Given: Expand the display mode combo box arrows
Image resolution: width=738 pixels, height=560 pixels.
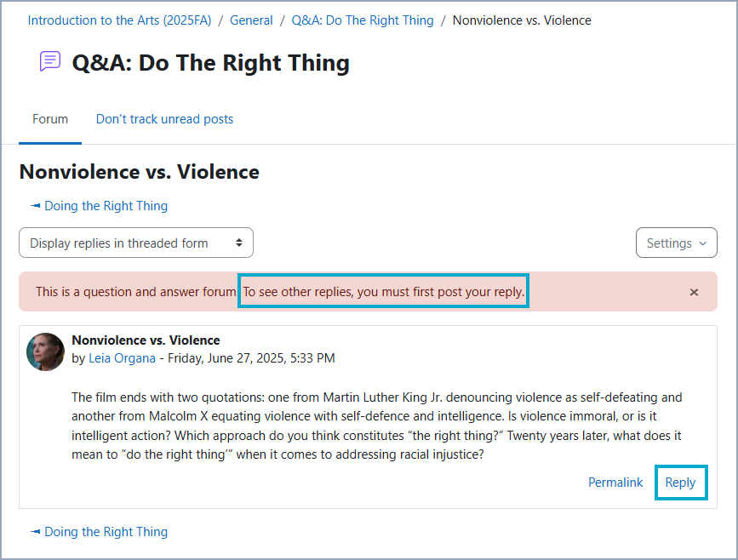Looking at the screenshot, I should 240,243.
